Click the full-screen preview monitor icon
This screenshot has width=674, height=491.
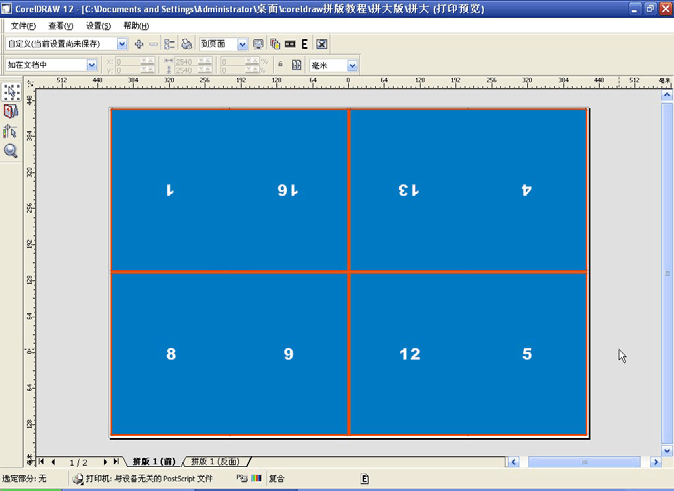tap(258, 45)
